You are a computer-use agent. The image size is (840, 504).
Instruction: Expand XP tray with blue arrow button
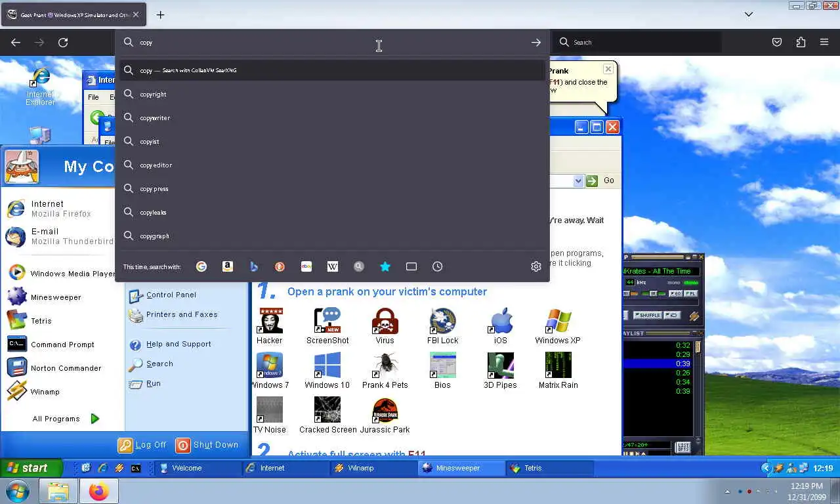click(766, 468)
